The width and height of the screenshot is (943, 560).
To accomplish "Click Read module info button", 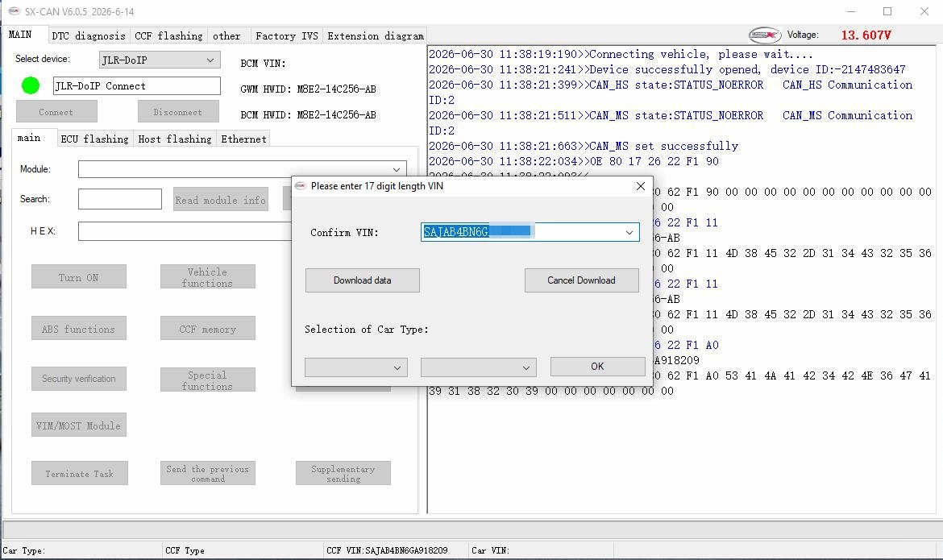I will coord(221,200).
